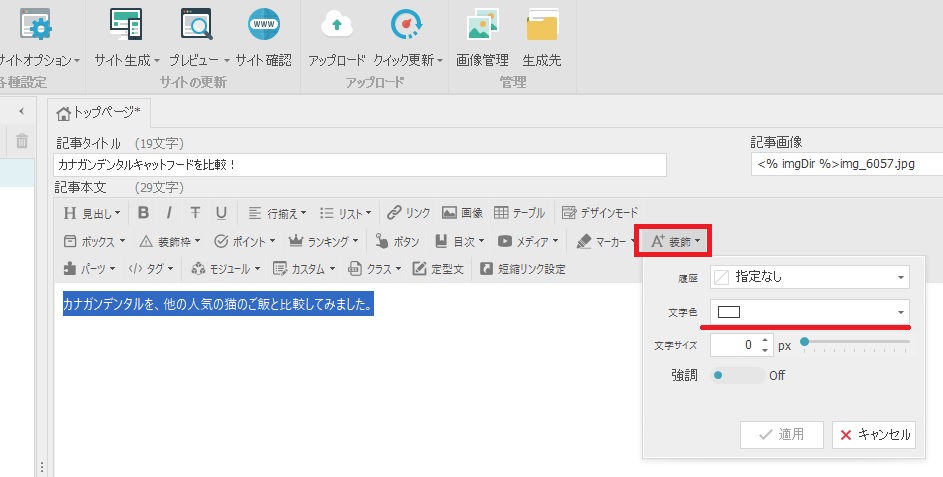The image size is (943, 477).
Task: Open the 見出し heading dropdown
Action: pos(92,213)
